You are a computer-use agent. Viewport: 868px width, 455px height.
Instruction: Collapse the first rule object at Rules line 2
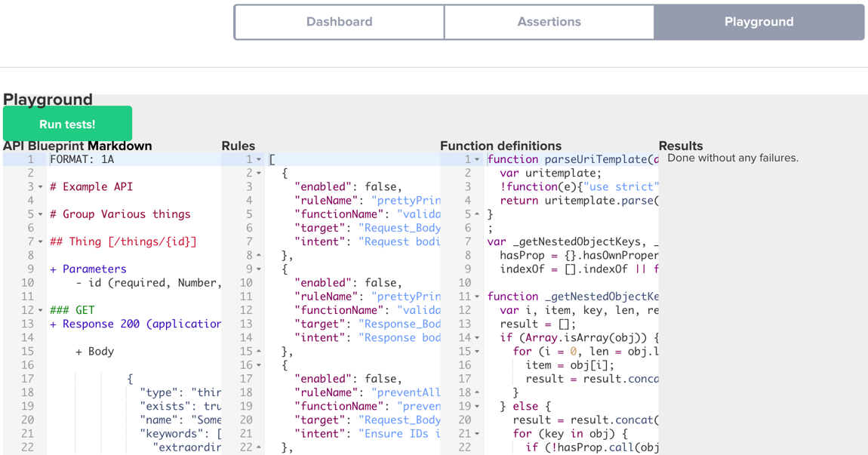259,174
